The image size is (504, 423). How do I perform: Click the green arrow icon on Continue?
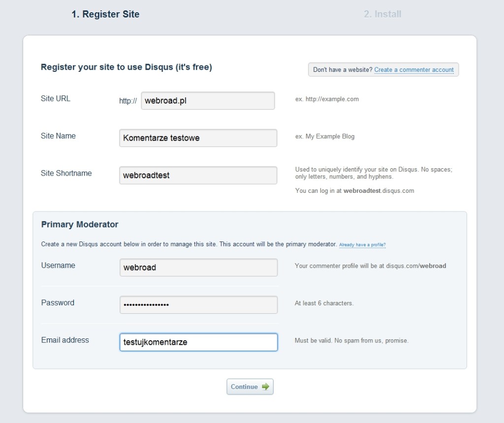(266, 387)
